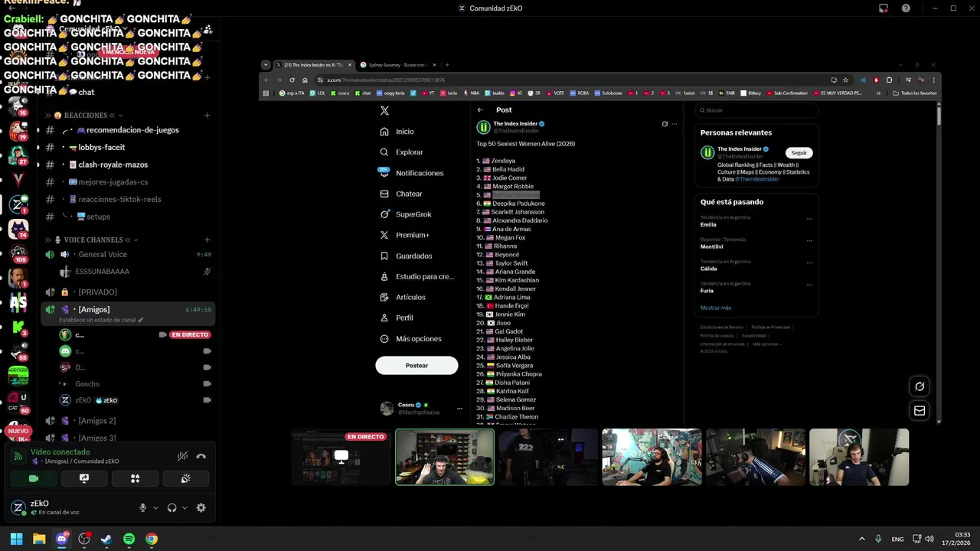
Task: Open zEkO user profile panel
Action: (46, 507)
